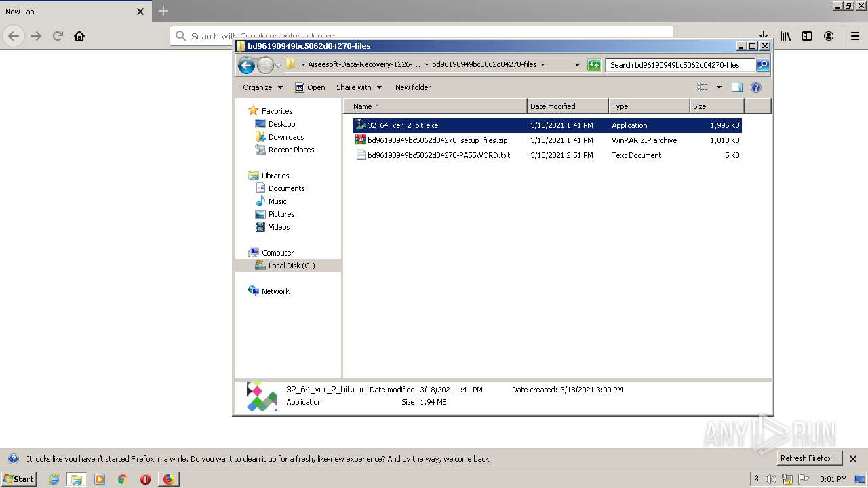Image resolution: width=868 pixels, height=488 pixels.
Task: Close the New Tab tab
Action: coord(140,12)
